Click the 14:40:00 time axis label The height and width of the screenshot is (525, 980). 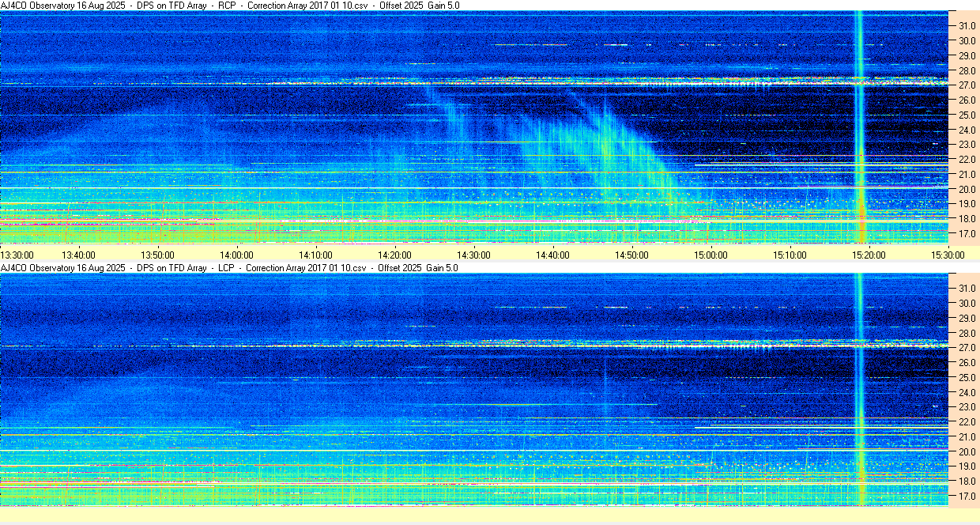[552, 255]
